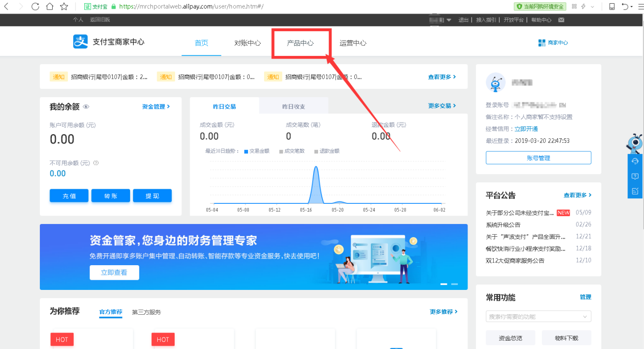The width and height of the screenshot is (644, 349).
Task: Toggle the 交易金额 chart legend
Action: tap(257, 151)
